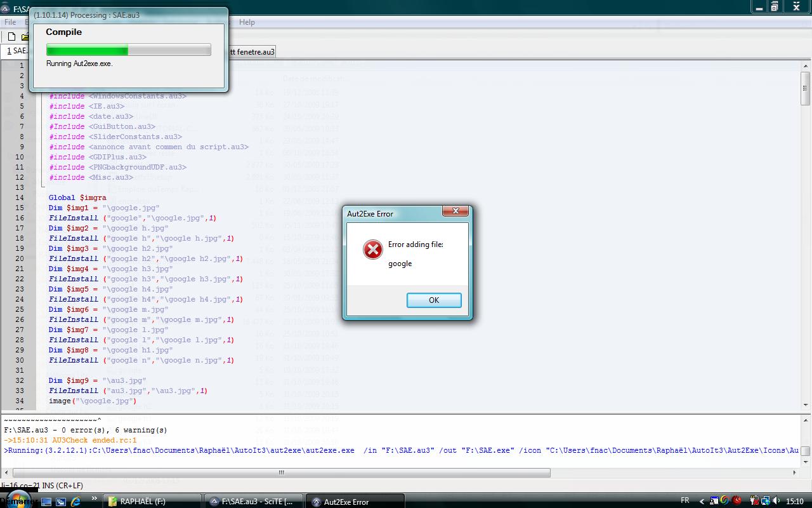Expand the quick launch overflow chevron
The width and height of the screenshot is (812, 508).
(x=95, y=500)
